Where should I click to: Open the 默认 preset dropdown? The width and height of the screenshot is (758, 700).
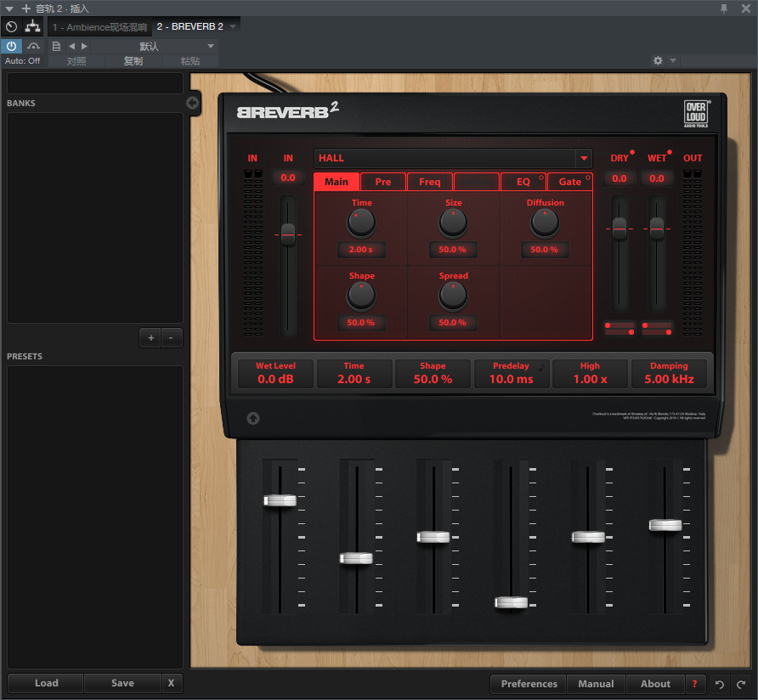(x=155, y=47)
